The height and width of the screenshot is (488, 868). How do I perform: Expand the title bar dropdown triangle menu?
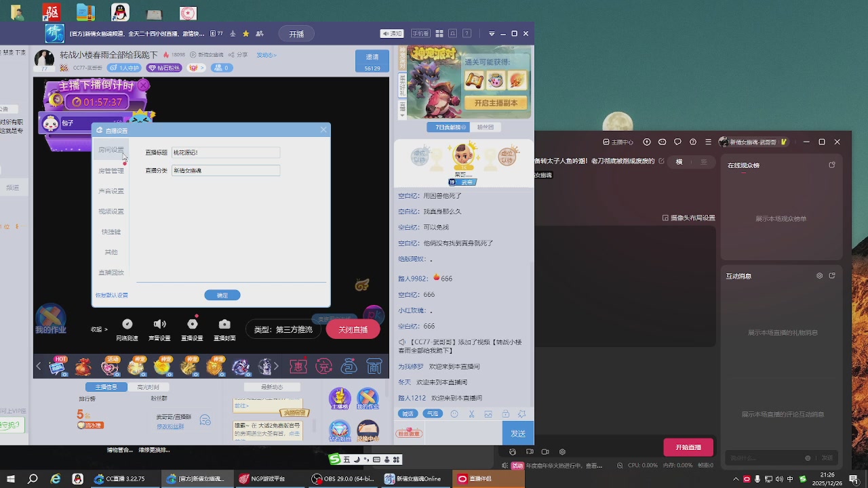[492, 34]
